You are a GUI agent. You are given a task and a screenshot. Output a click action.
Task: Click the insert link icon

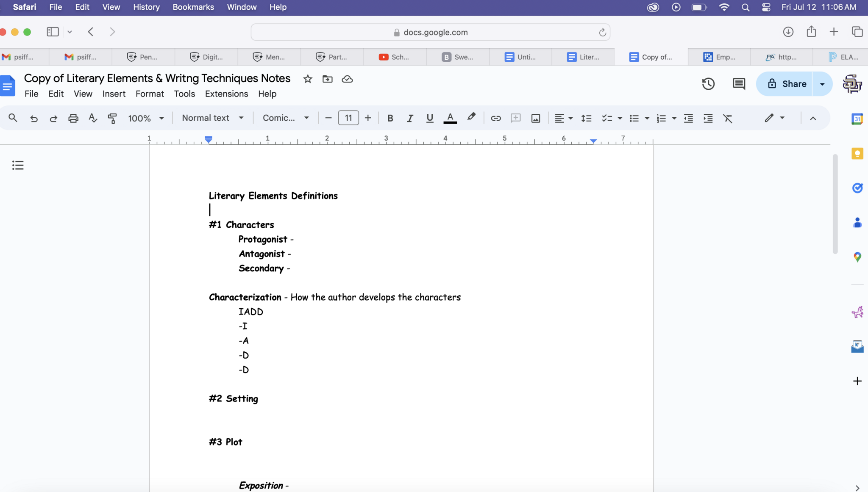point(495,118)
